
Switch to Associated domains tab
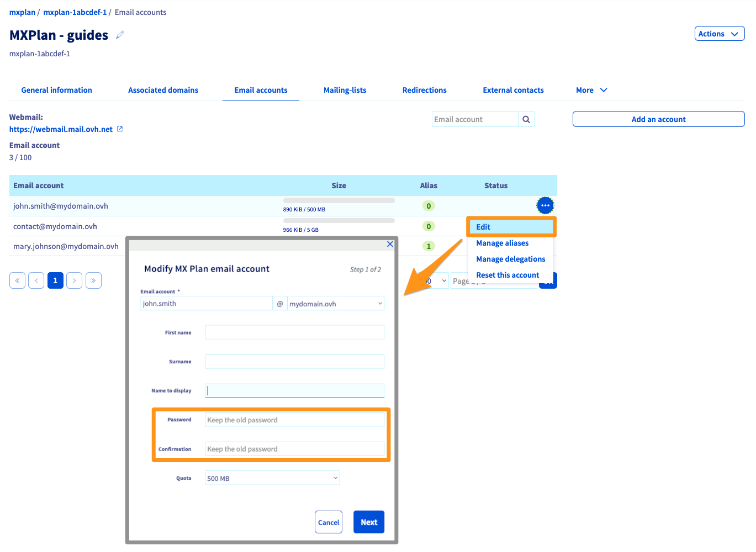pyautogui.click(x=163, y=90)
